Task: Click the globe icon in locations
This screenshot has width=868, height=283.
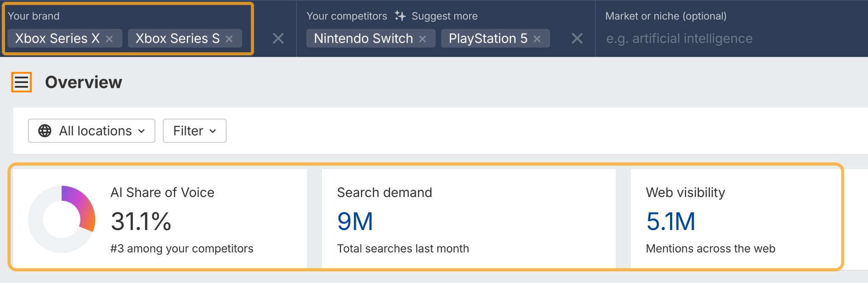Action: 45,131
